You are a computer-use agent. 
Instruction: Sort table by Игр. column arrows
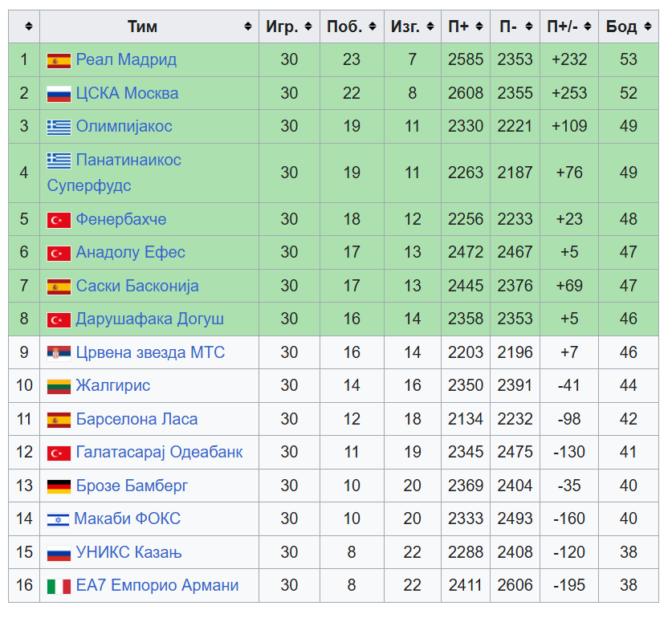coord(308,26)
